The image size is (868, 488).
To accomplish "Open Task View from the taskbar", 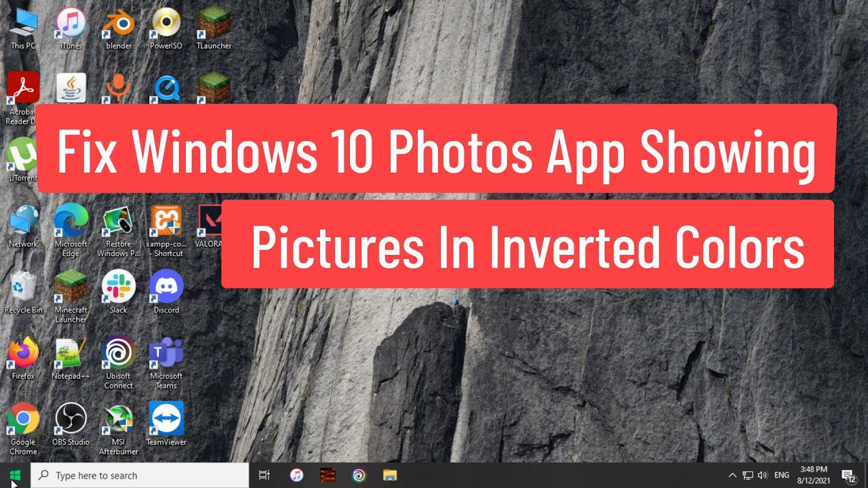I will (x=264, y=475).
